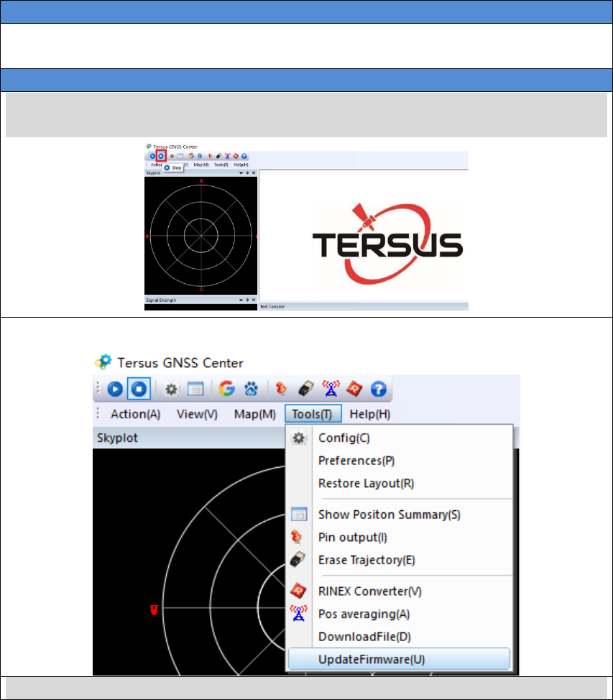
Task: Click the Text Console panel title
Action: pos(272,307)
